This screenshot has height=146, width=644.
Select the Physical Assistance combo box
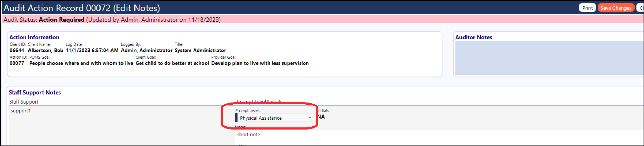pos(274,118)
